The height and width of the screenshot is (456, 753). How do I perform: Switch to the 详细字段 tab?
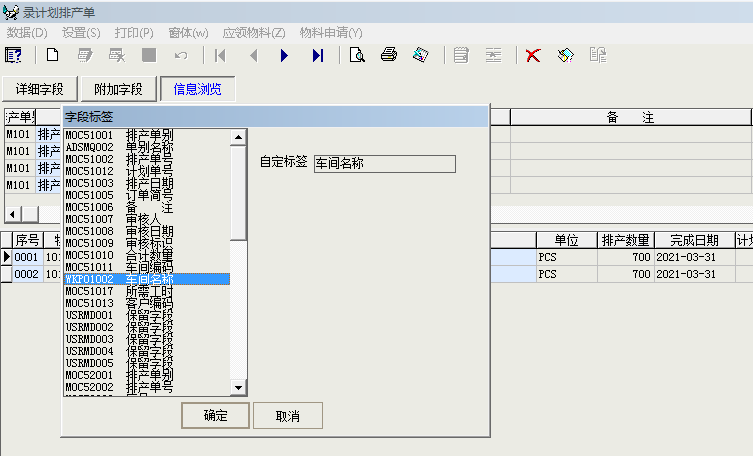pos(39,89)
